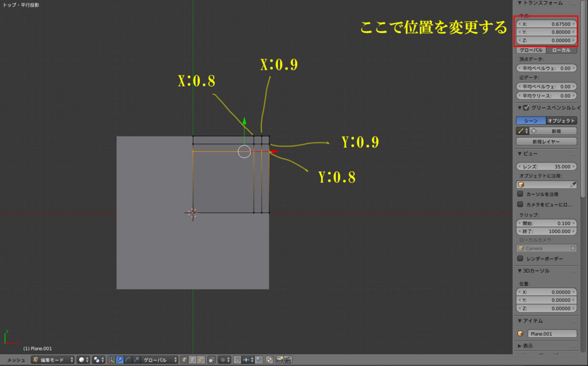Click the decrement arrow on レンズ field
This screenshot has height=366, width=588.
coord(519,167)
